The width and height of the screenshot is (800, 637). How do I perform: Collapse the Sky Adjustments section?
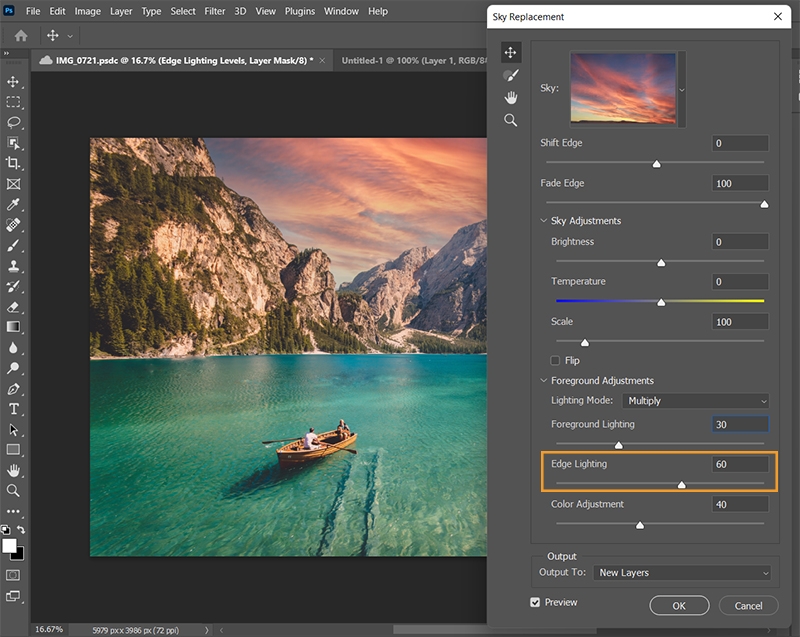tap(545, 220)
